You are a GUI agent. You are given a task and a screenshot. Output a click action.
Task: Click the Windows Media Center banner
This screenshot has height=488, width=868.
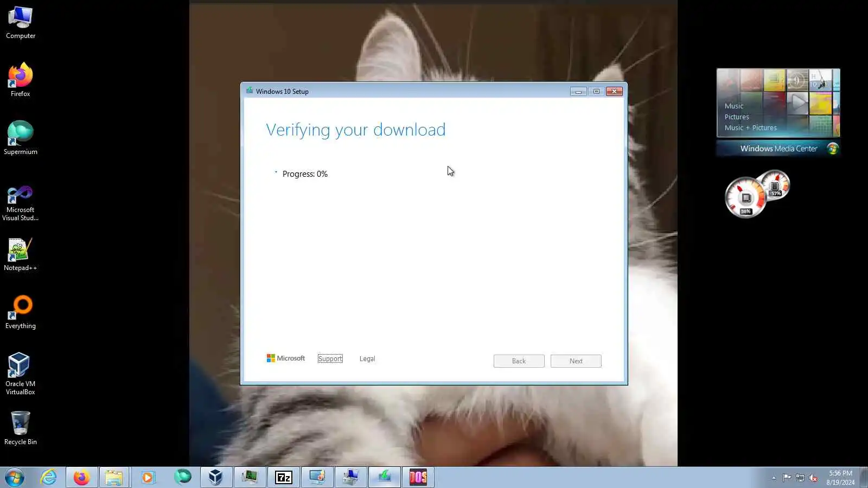point(778,149)
